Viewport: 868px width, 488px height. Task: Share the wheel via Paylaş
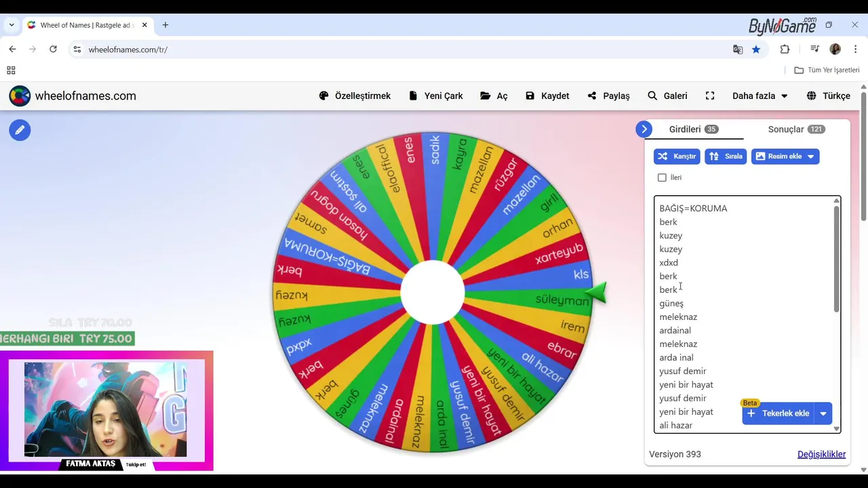tap(608, 96)
